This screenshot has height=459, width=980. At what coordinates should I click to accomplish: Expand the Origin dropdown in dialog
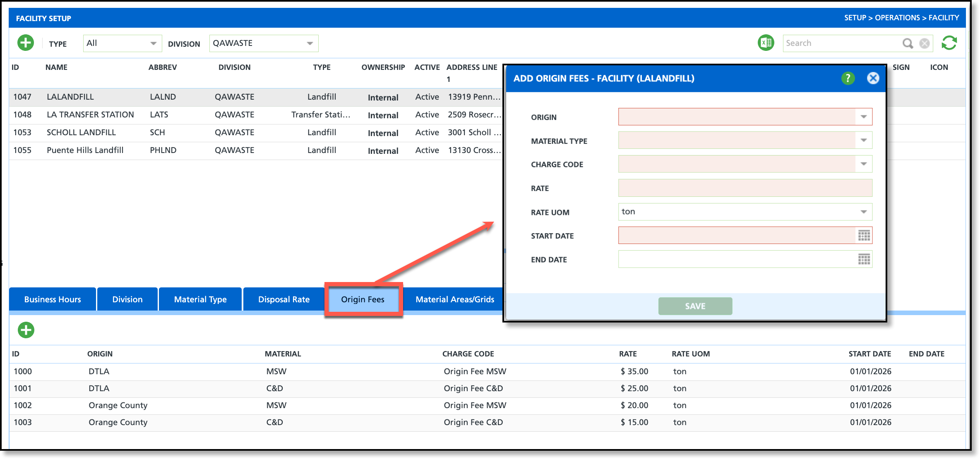pos(864,117)
